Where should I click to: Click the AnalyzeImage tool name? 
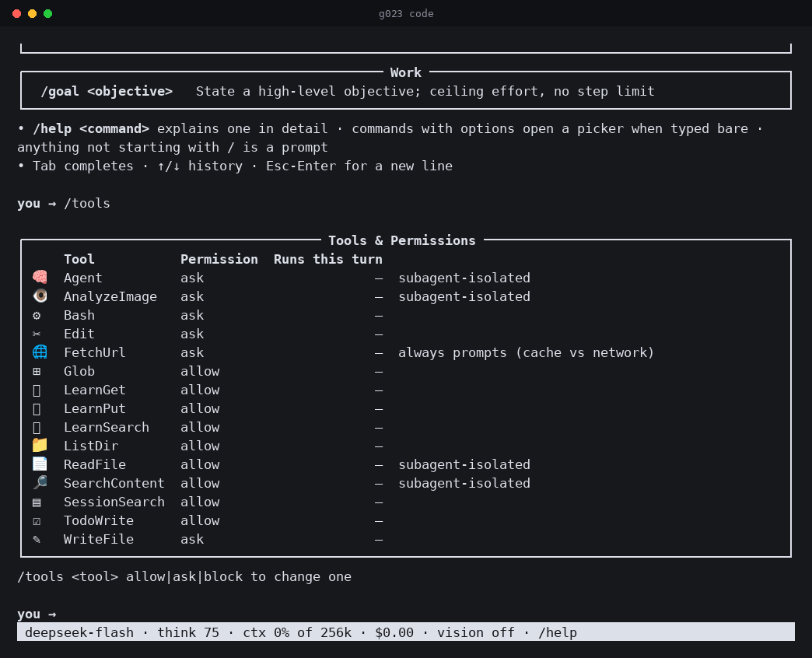(x=110, y=296)
